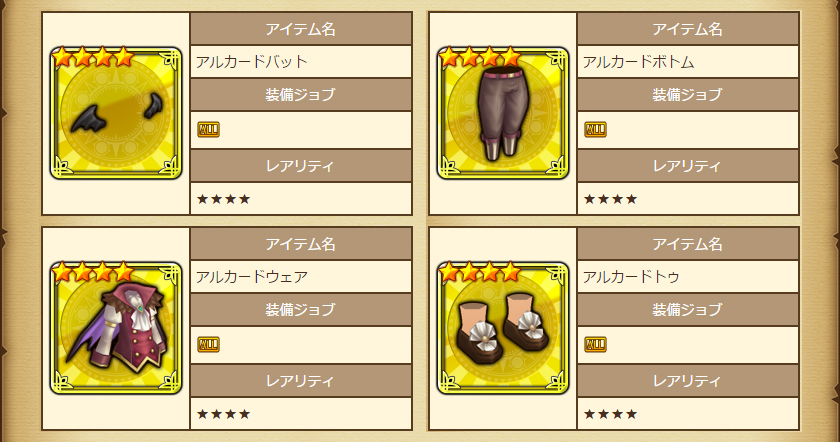Click the four-star rarity row for アルカードトゥ

688,414
